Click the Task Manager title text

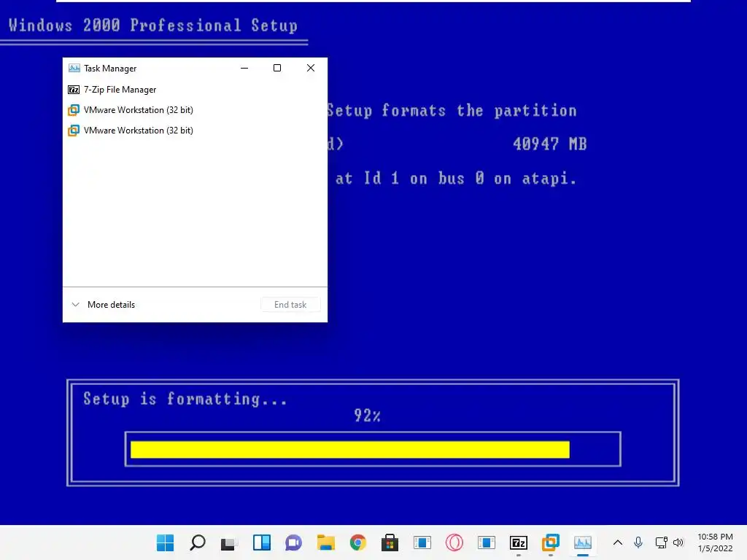(x=110, y=69)
